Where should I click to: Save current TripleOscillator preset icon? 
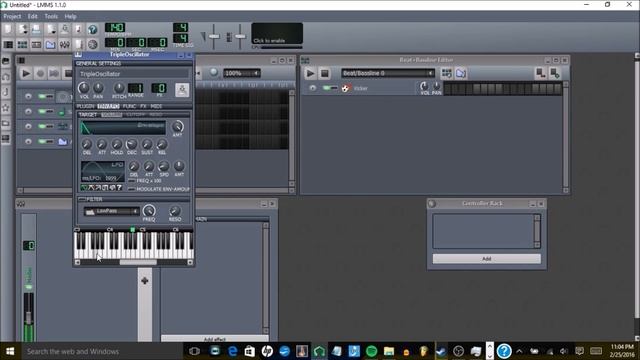182,90
